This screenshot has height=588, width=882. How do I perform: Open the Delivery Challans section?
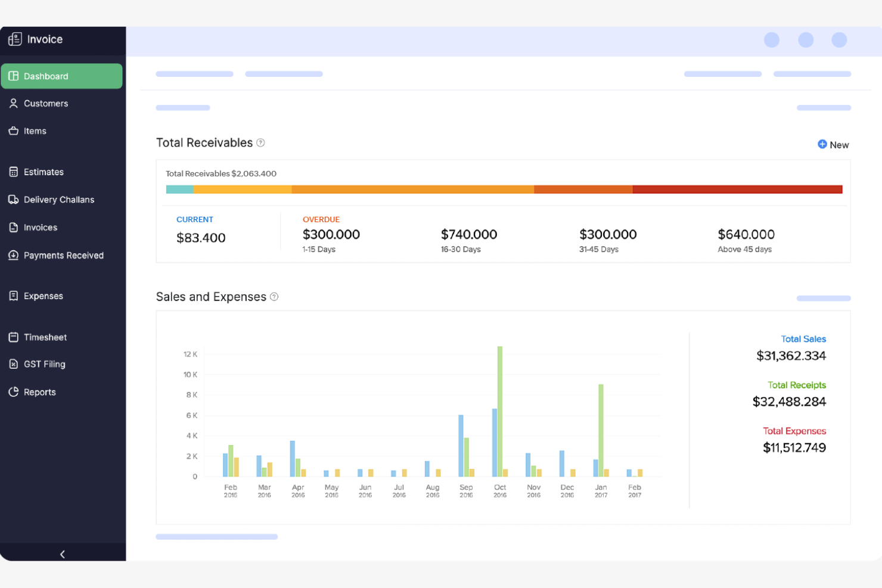[x=58, y=199]
